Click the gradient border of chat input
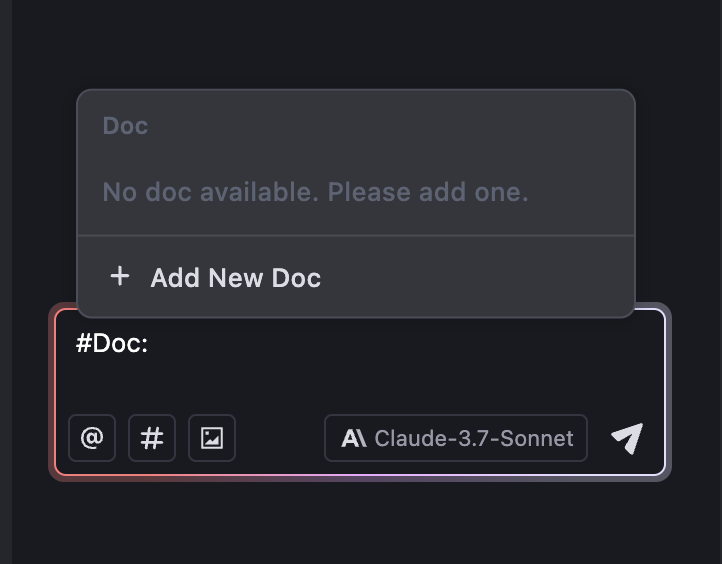Viewport: 722px width, 564px height. (359, 475)
